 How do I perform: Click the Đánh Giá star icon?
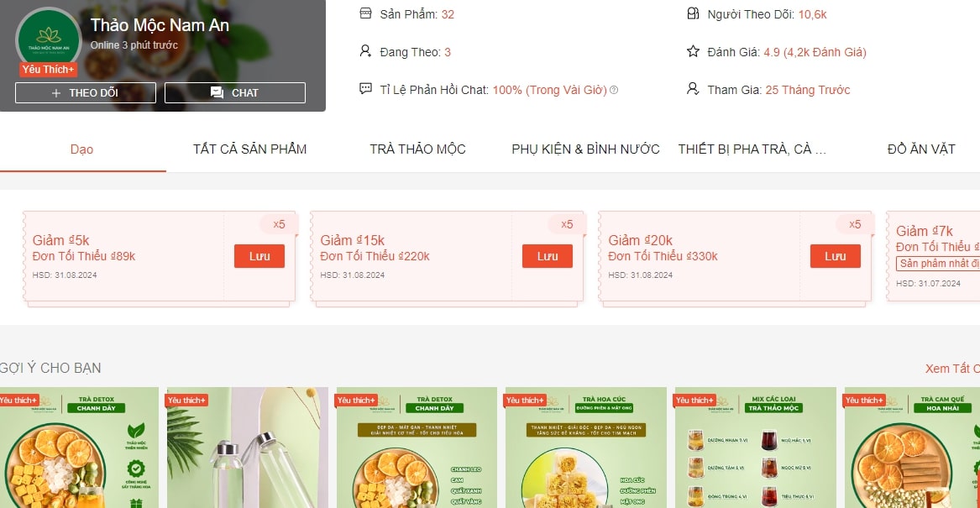(693, 51)
